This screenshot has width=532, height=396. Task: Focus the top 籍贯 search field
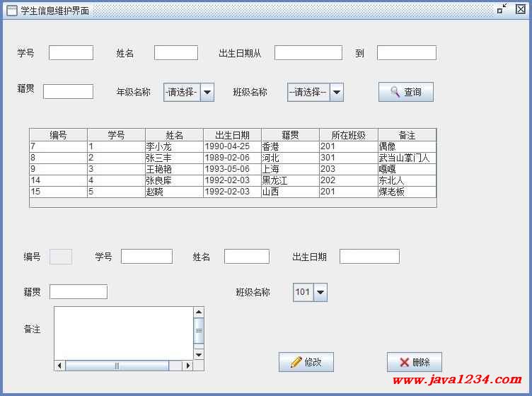point(68,91)
